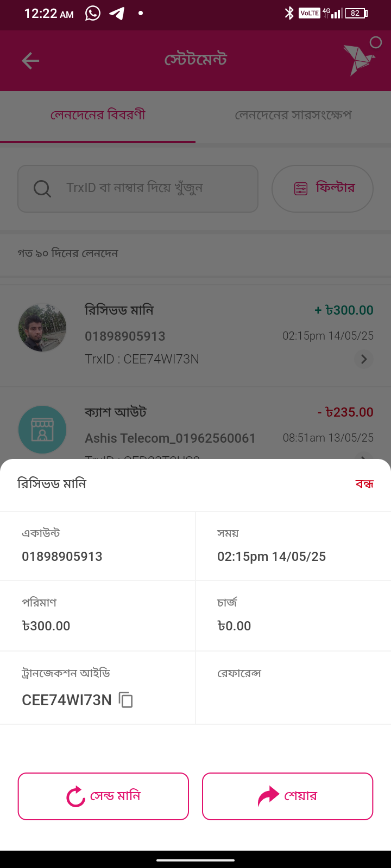Tap the back arrow icon

click(x=30, y=61)
